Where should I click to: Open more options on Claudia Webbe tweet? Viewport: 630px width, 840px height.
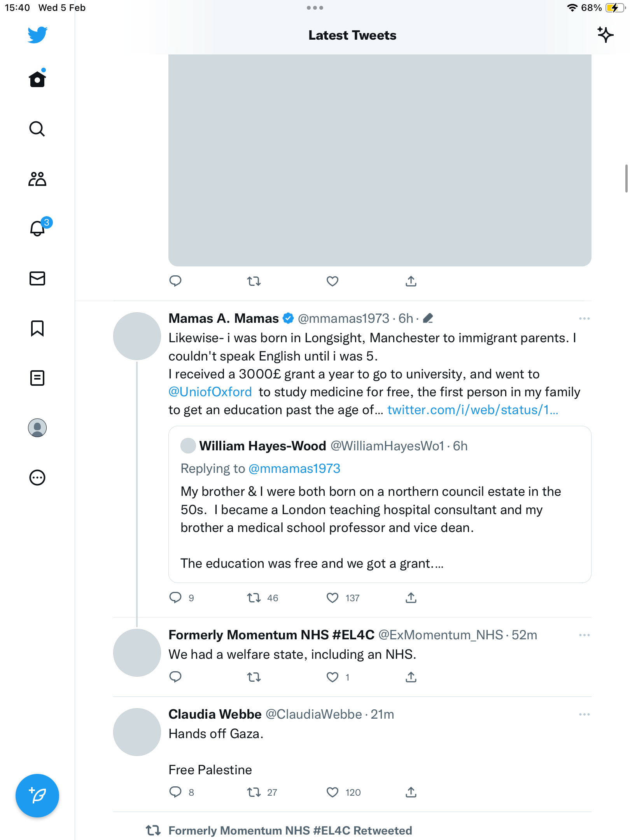[584, 714]
